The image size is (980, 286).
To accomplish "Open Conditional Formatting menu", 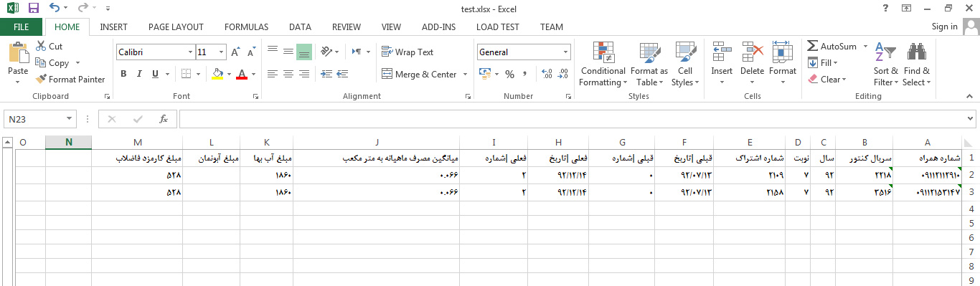I will point(603,65).
